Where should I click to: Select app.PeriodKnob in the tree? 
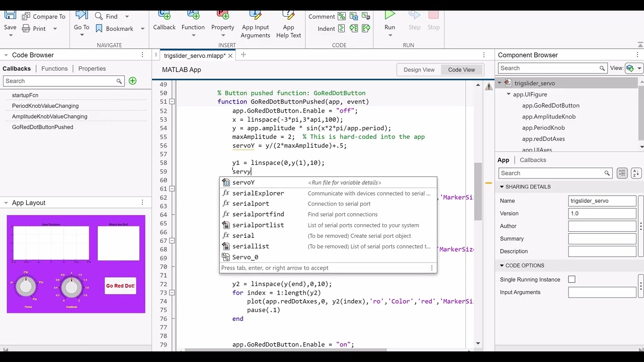point(543,128)
